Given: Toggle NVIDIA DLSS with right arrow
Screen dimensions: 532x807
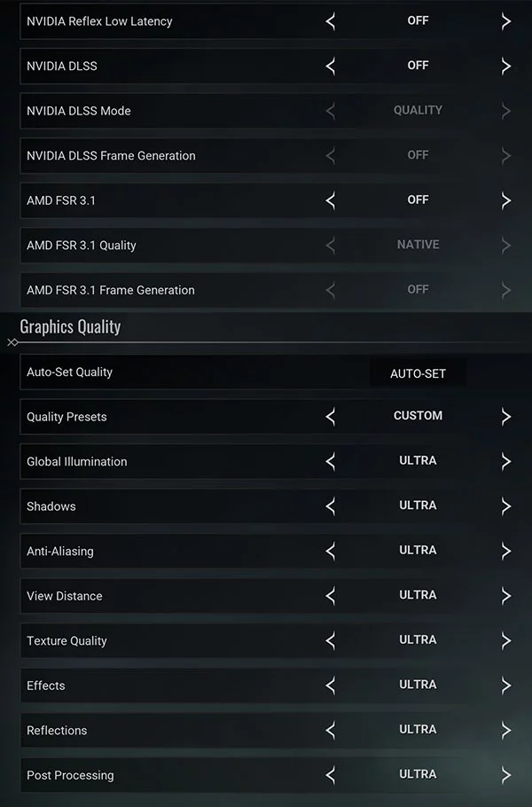Looking at the screenshot, I should pyautogui.click(x=506, y=66).
